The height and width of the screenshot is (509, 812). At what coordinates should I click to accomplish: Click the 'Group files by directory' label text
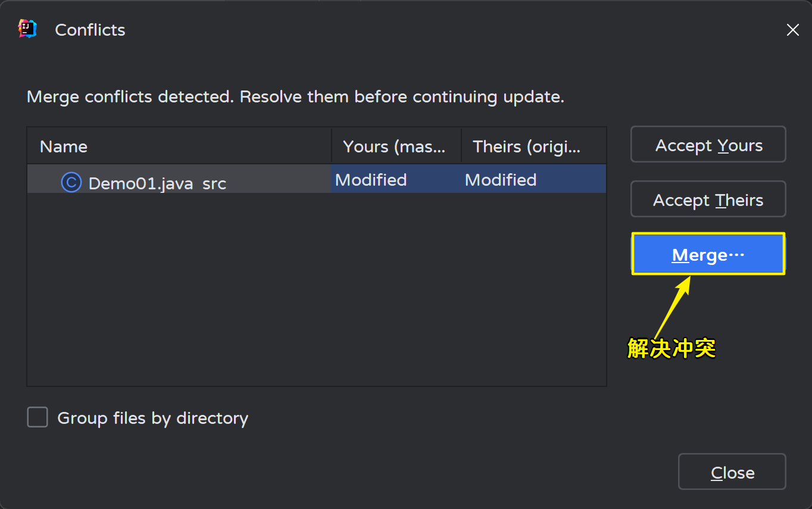pos(152,418)
